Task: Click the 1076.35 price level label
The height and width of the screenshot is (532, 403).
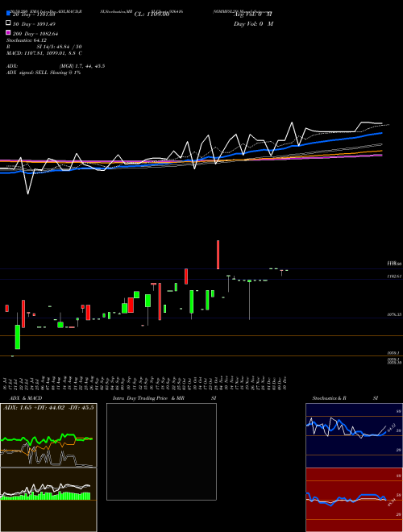Action: tap(394, 314)
